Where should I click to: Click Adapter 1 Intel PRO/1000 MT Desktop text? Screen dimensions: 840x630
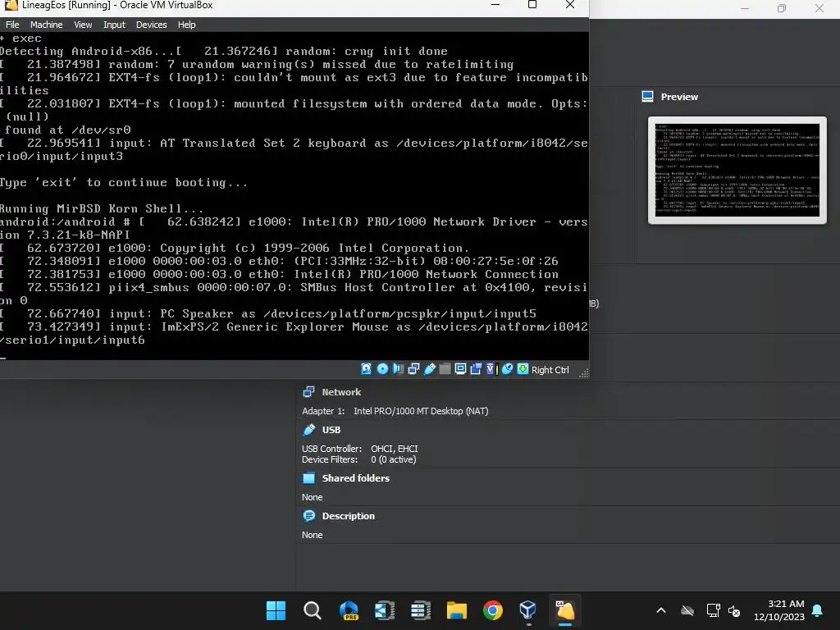tap(395, 411)
